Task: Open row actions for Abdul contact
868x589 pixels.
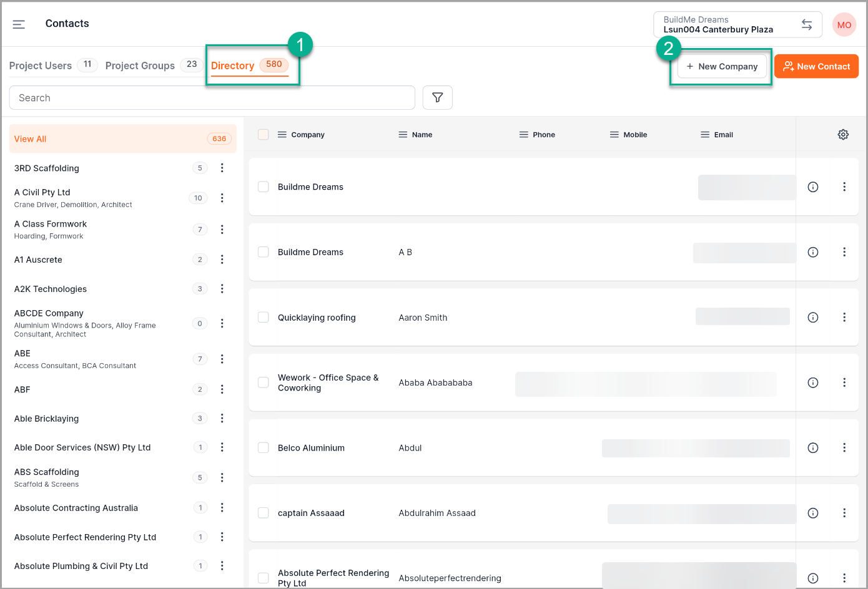Action: pos(844,448)
